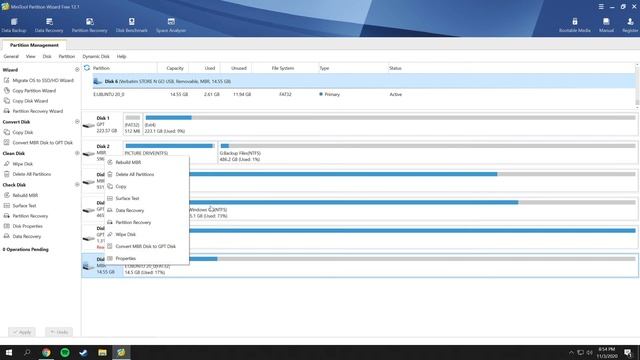Open the Manual
This screenshot has width=640, height=360.
point(606,25)
